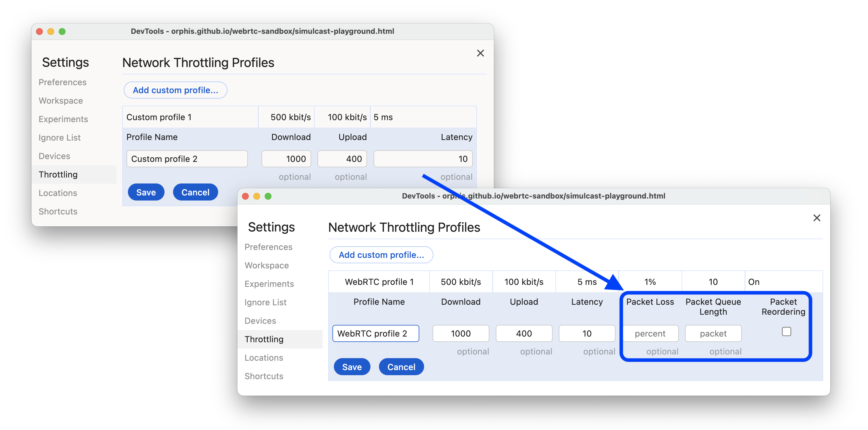Click Cancel to discard changes
The image size is (868, 430).
click(401, 367)
